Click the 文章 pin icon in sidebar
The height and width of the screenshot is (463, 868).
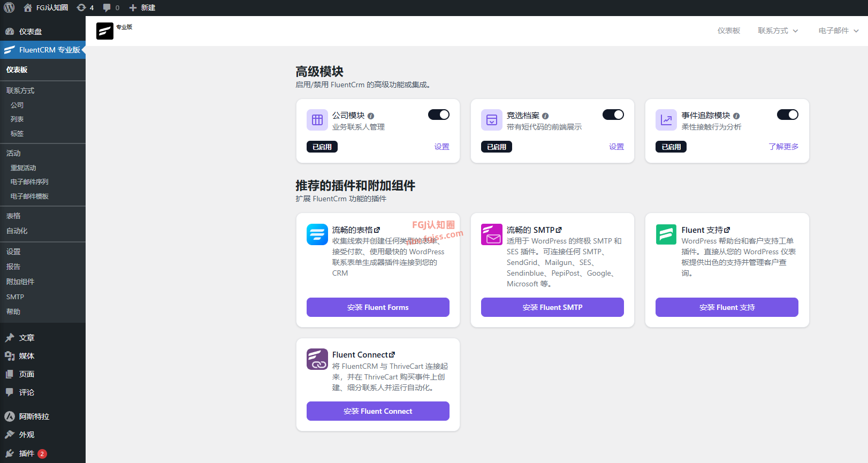tap(10, 338)
